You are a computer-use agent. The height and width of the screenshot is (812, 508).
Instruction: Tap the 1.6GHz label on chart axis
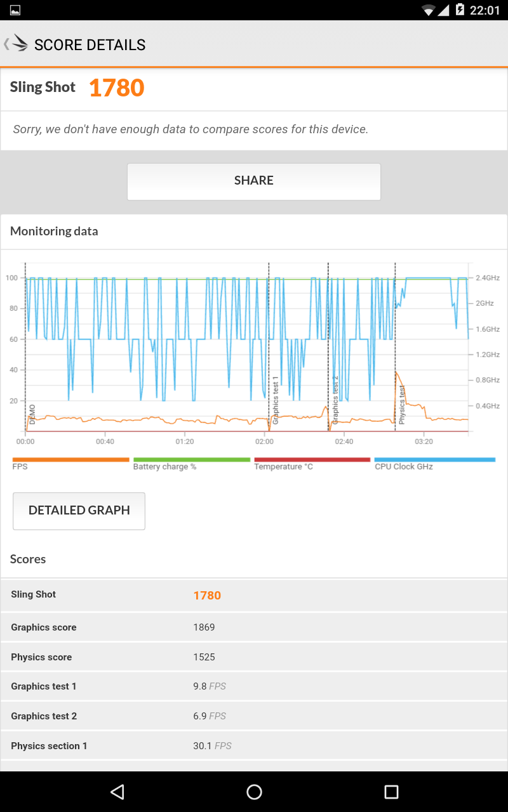[488, 329]
